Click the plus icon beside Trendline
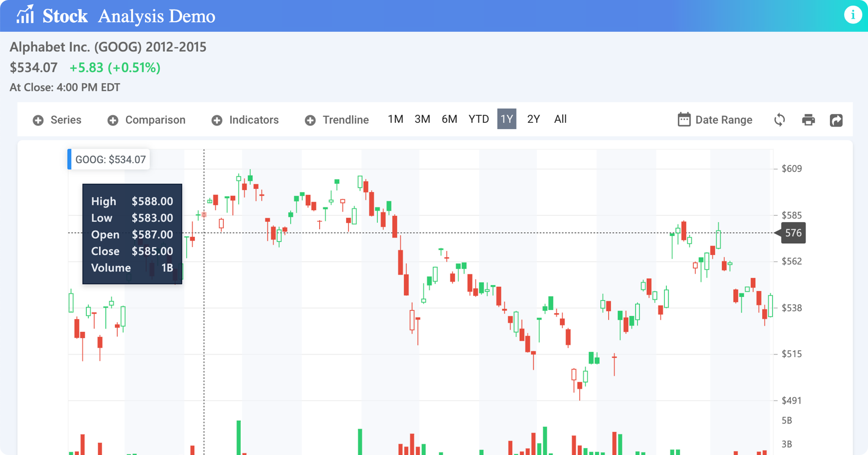Screen dimensions: 868x455 coord(310,120)
